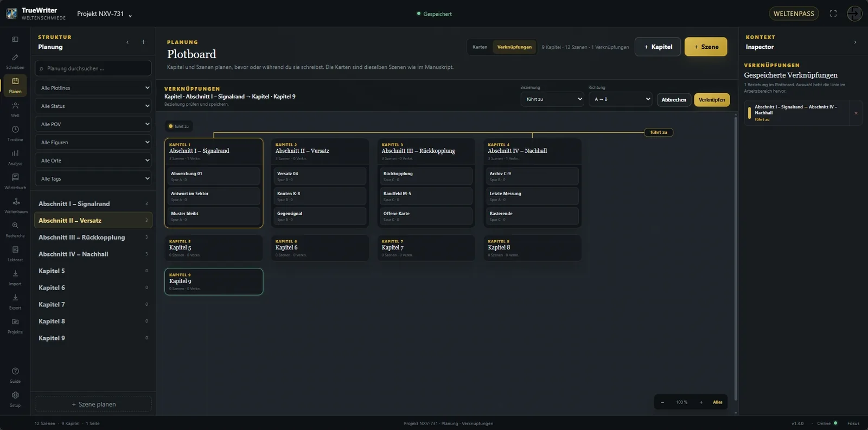Screen dimensions: 868x430
Task: Open Setup settings
Action: point(15,399)
